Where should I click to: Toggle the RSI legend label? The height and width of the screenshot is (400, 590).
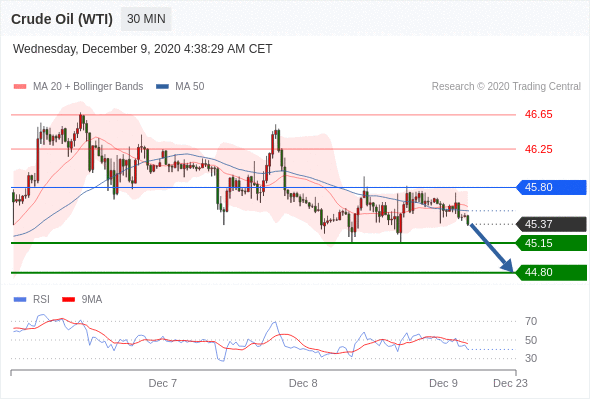tap(41, 300)
